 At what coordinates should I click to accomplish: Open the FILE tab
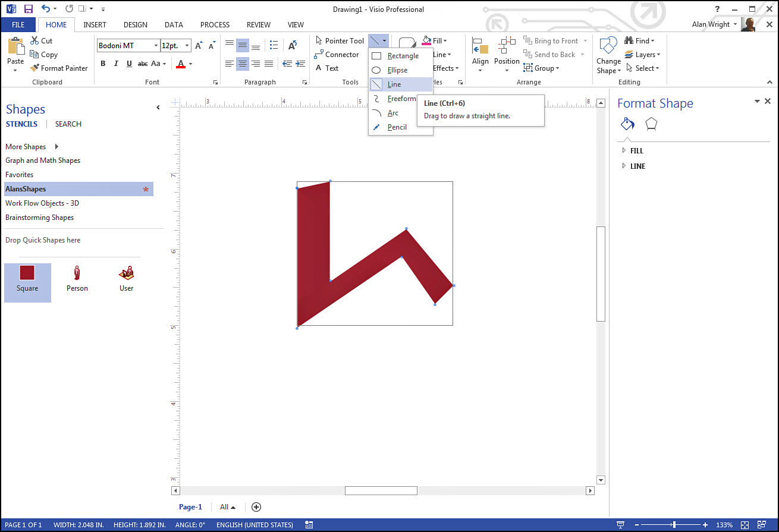click(x=18, y=25)
